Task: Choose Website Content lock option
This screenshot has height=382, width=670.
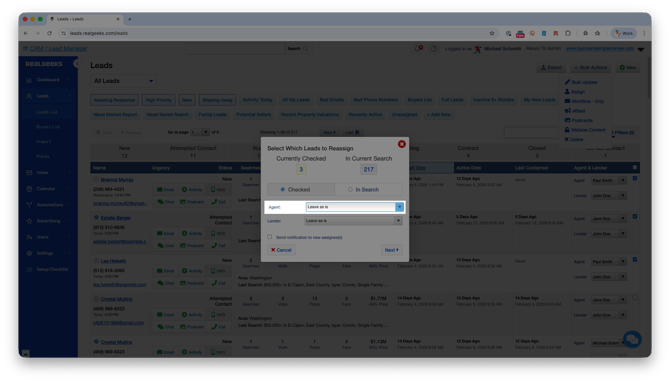Action: pyautogui.click(x=585, y=129)
